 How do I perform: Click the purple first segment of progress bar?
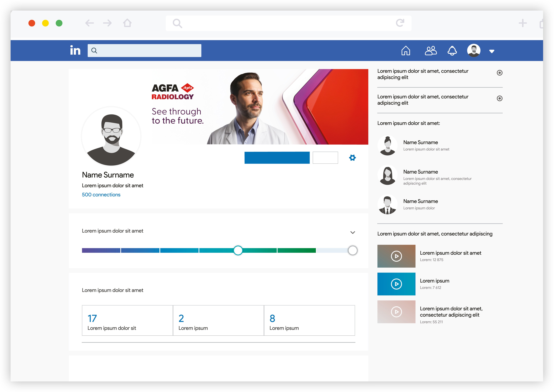101,250
